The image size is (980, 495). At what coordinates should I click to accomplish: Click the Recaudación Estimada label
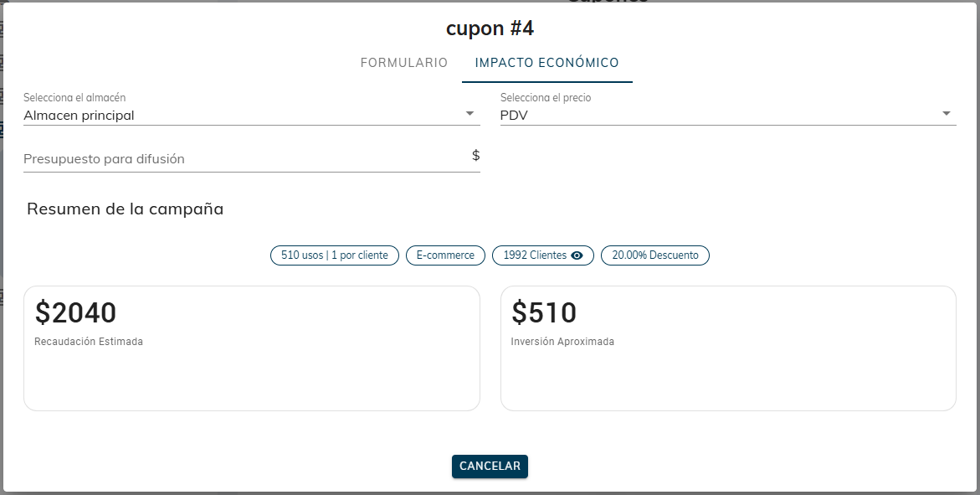89,342
